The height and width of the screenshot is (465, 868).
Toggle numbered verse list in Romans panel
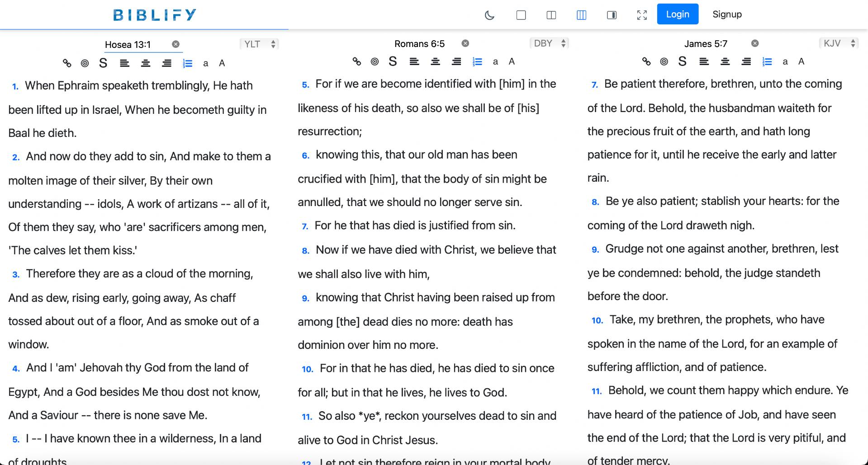click(x=478, y=61)
